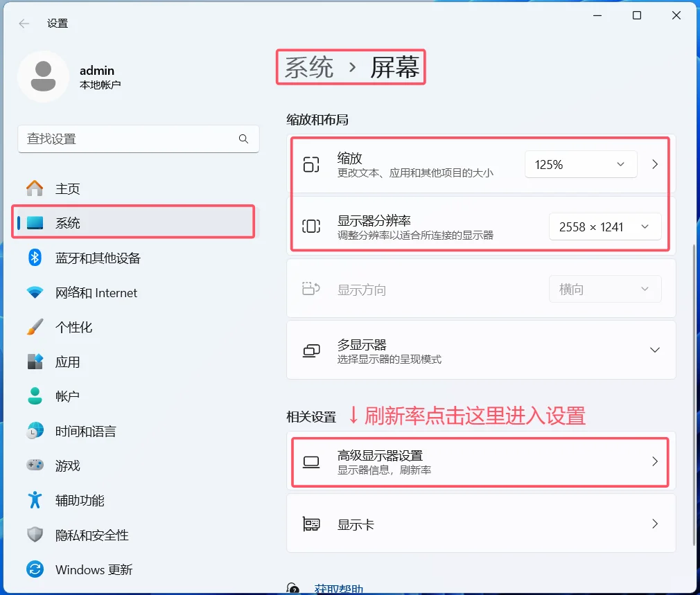This screenshot has width=700, height=595.
Task: Open 网络和 Internet settings
Action: click(x=34, y=292)
